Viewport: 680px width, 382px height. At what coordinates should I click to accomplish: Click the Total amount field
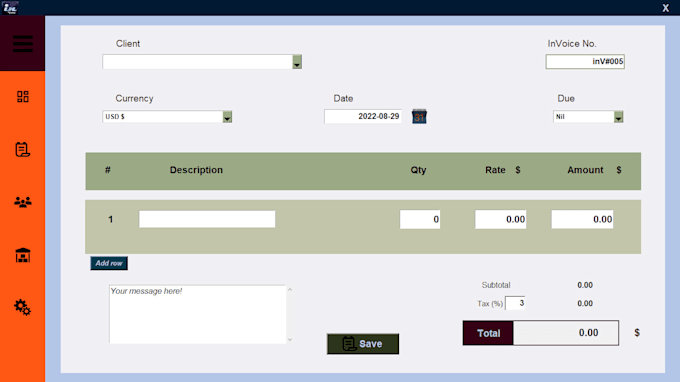(x=566, y=333)
